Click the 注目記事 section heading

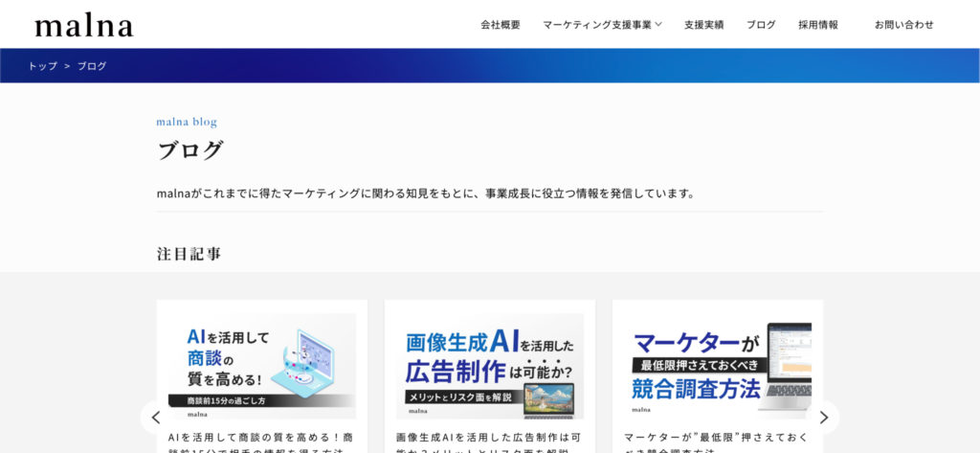point(189,254)
